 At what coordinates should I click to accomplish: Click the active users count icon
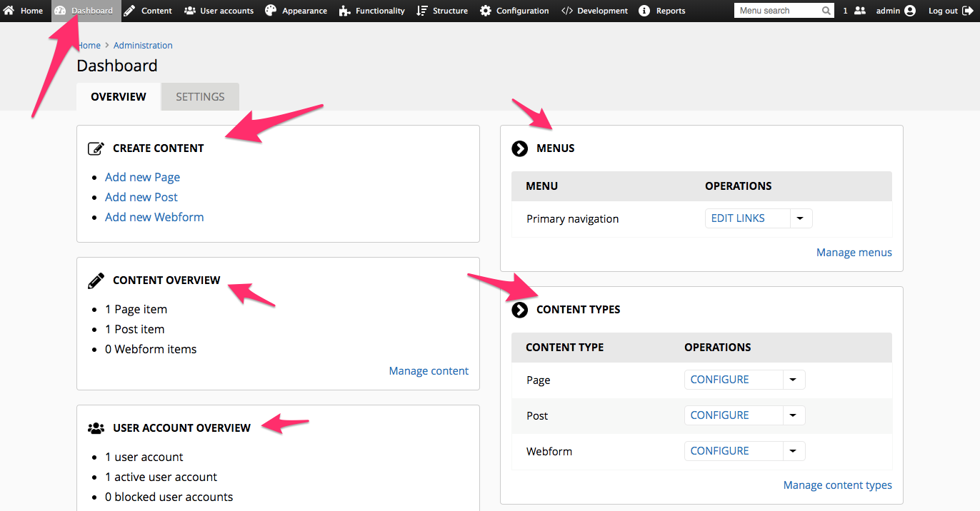860,11
